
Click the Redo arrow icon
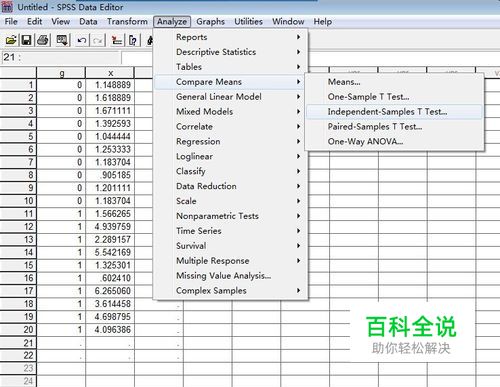98,40
